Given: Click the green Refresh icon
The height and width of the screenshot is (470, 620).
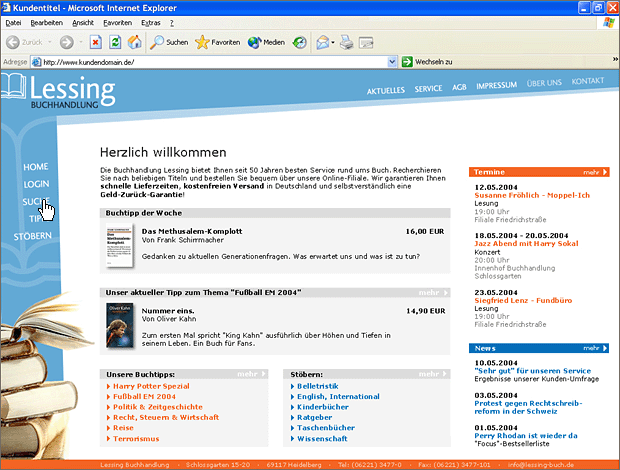Looking at the screenshot, I should 115,42.
